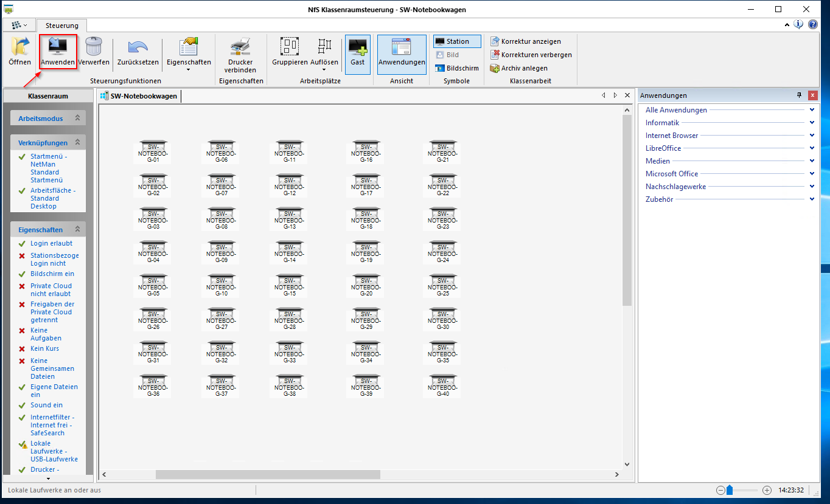Viewport: 830px width, 504px height.
Task: Select station SW-NOTEBOO-G-36
Action: click(x=153, y=385)
